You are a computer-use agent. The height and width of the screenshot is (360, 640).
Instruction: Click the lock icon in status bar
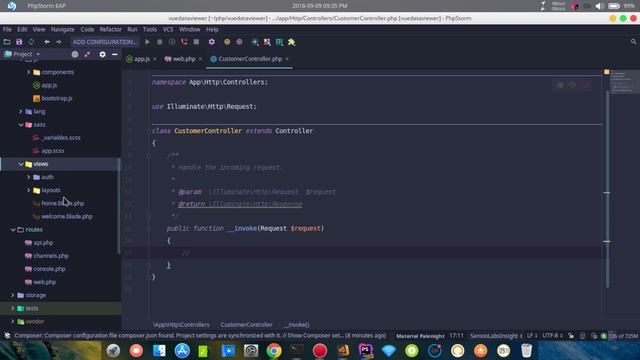pyautogui.click(x=571, y=336)
